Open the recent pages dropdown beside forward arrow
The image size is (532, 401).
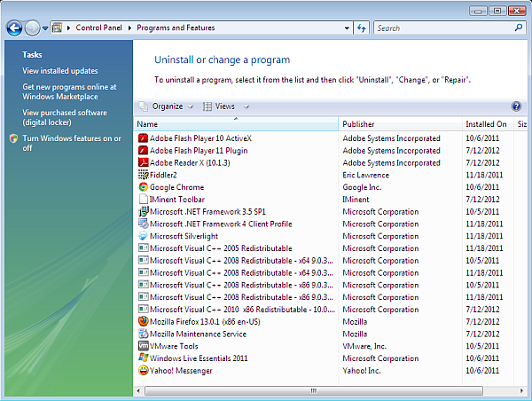[x=45, y=28]
